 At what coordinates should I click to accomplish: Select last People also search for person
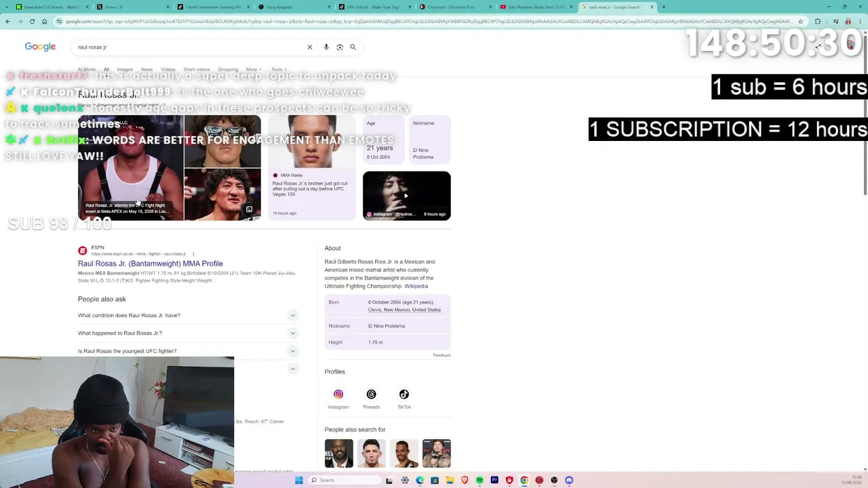point(437,453)
